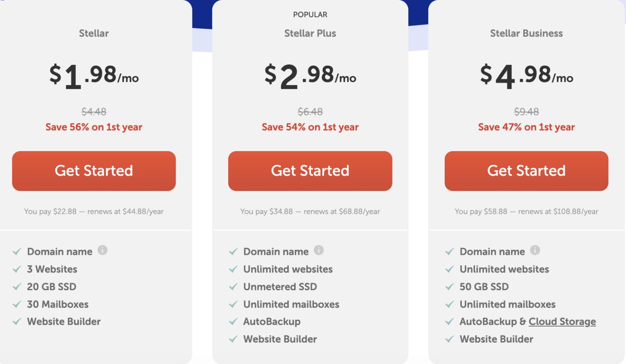Screen dimensions: 626x364
Task: Open the Domain name info tooltip on Stellar Business
Action: tap(536, 250)
